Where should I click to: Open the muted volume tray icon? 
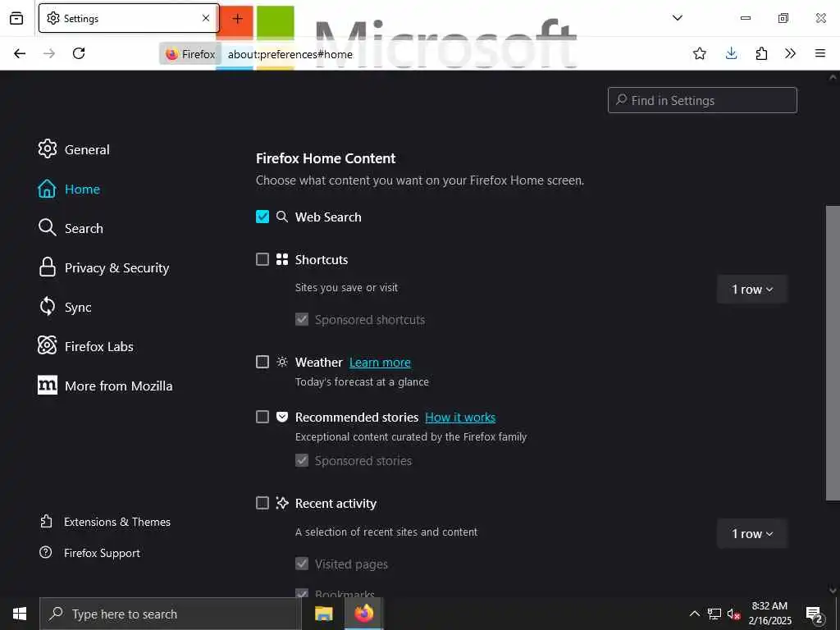(x=734, y=614)
